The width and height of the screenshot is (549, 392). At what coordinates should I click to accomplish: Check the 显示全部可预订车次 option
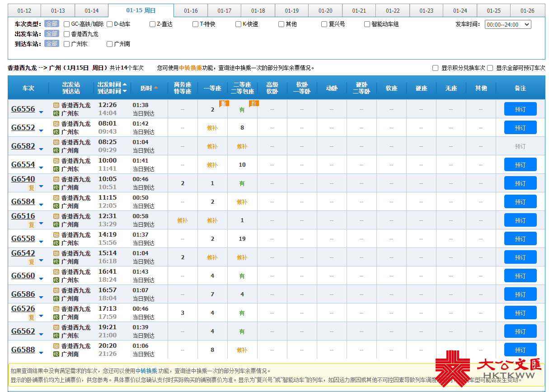pyautogui.click(x=490, y=68)
